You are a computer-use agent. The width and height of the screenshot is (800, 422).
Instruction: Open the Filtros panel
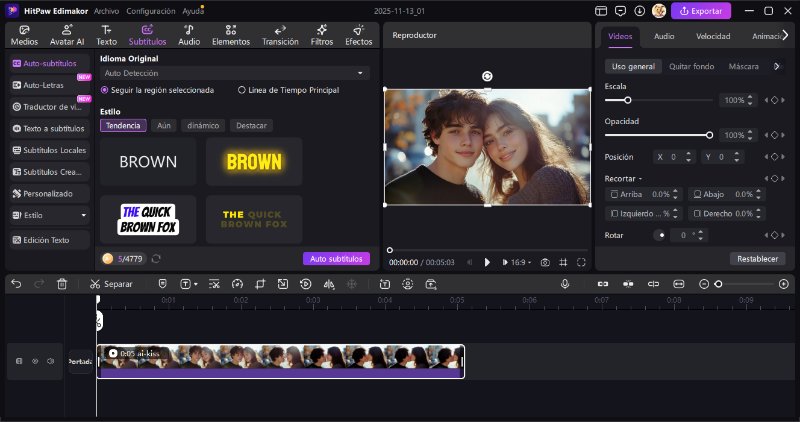(x=321, y=35)
